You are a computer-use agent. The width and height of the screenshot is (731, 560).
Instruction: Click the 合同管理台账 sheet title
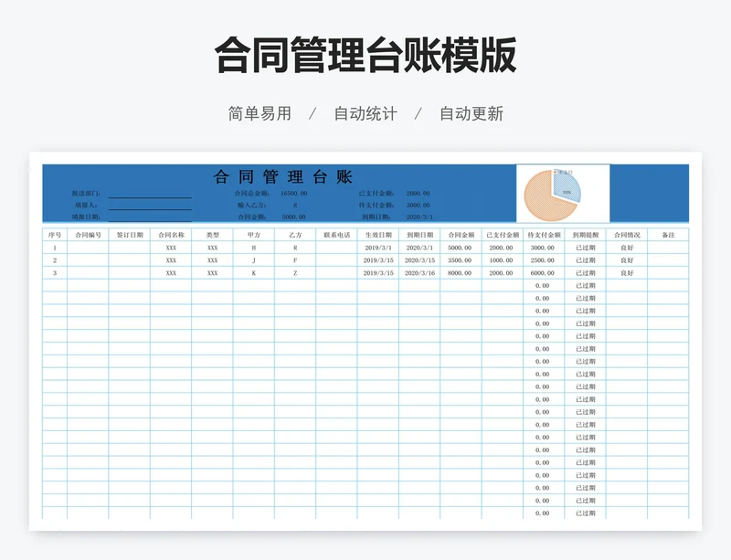pyautogui.click(x=283, y=177)
